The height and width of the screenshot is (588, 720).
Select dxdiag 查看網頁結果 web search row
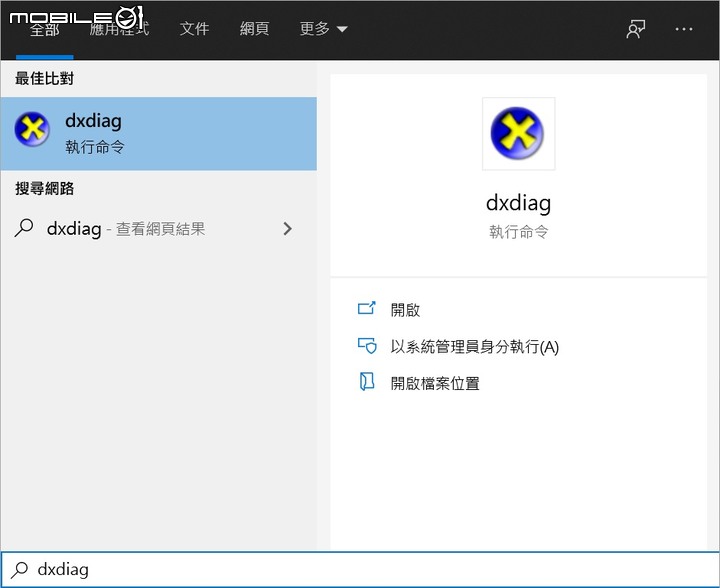158,229
